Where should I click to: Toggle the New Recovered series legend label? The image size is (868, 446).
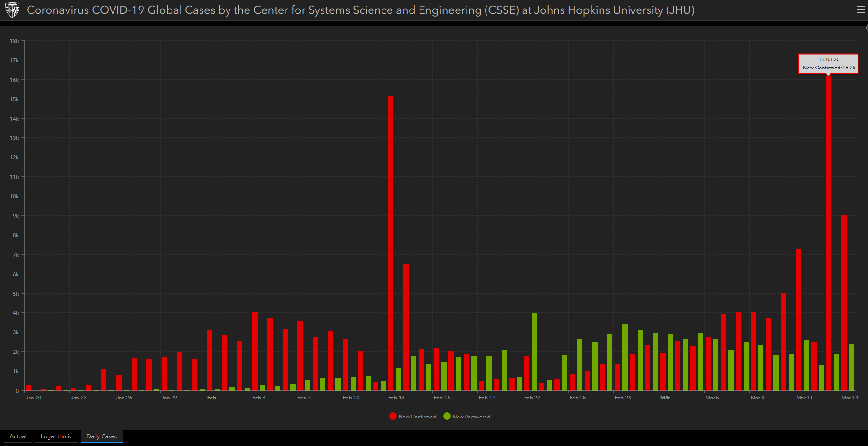[x=471, y=417]
